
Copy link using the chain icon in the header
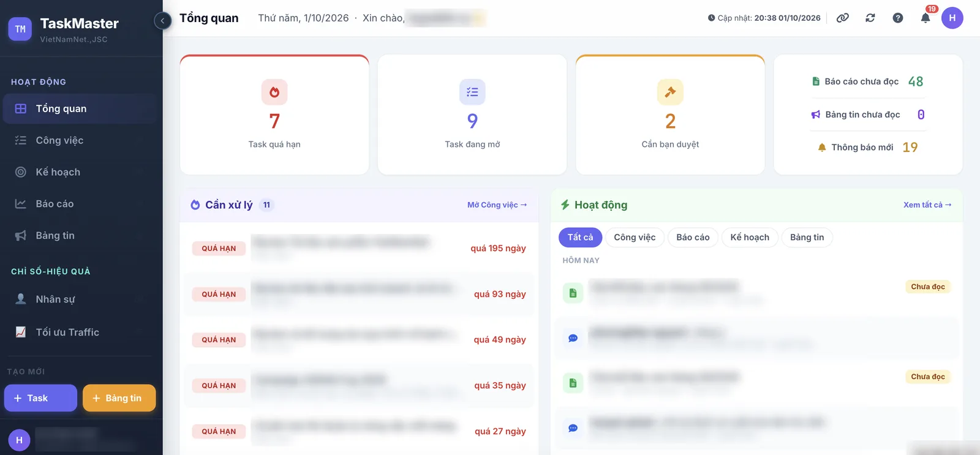tap(843, 18)
